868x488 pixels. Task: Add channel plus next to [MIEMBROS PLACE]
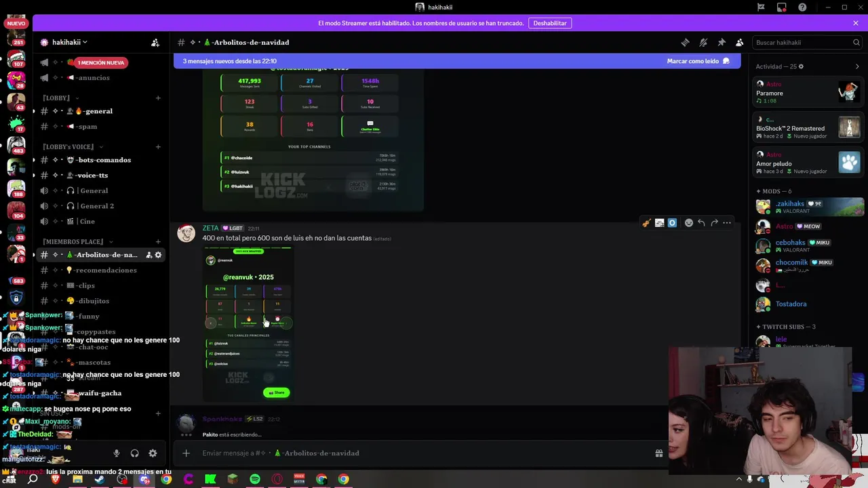(158, 241)
